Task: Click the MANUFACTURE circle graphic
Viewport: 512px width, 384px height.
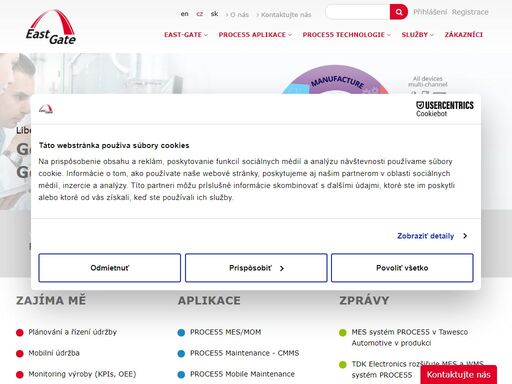Action: [335, 79]
